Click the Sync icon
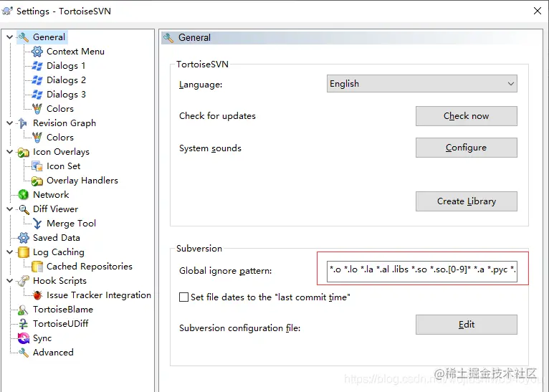This screenshot has width=549, height=392. 24,338
